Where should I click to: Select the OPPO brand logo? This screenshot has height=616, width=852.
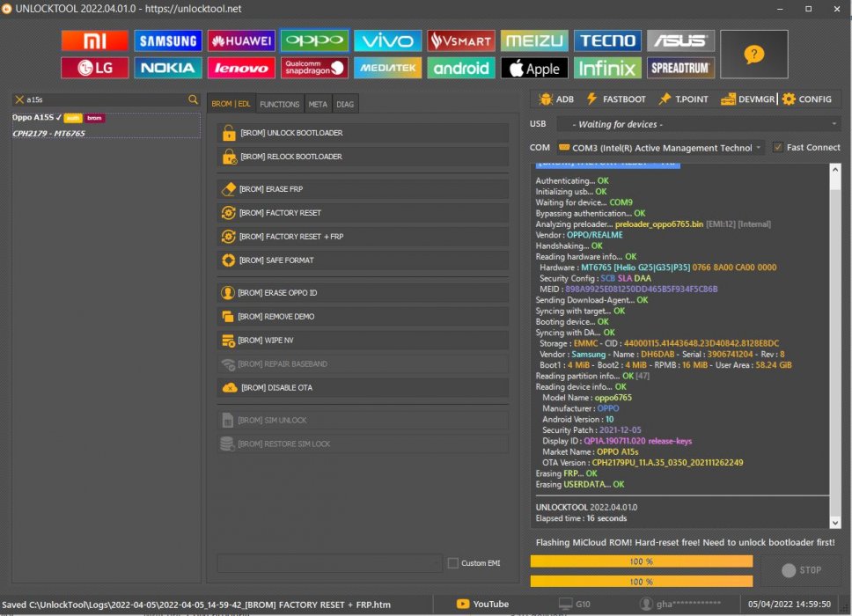pos(314,40)
